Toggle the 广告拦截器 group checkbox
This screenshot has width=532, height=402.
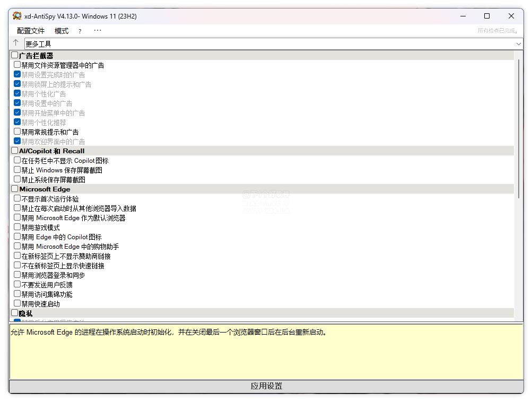pos(15,55)
